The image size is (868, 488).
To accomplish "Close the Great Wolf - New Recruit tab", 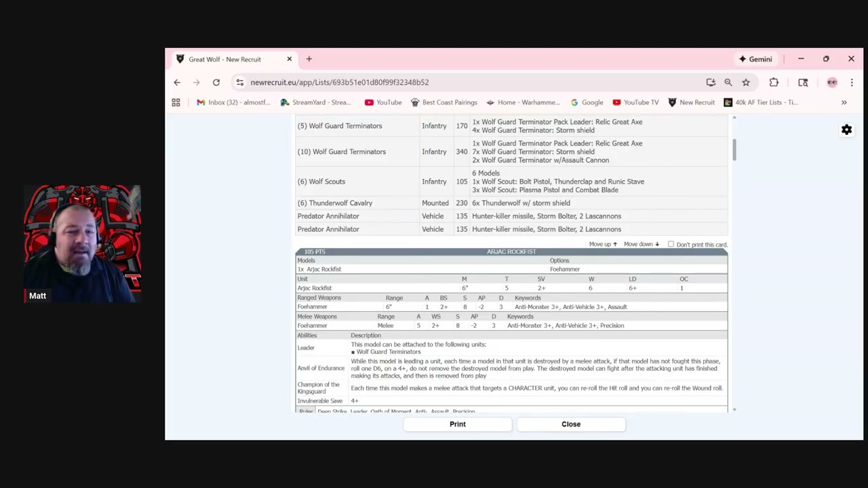I will [289, 59].
